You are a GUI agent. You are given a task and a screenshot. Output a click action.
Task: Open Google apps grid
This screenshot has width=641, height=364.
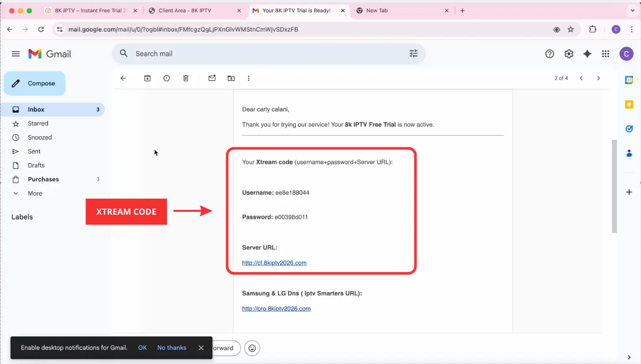tap(605, 54)
